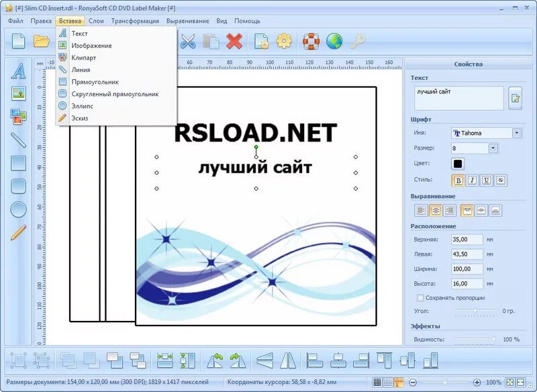This screenshot has height=392, width=537.
Task: Delete the selected object with the red X
Action: (x=234, y=42)
